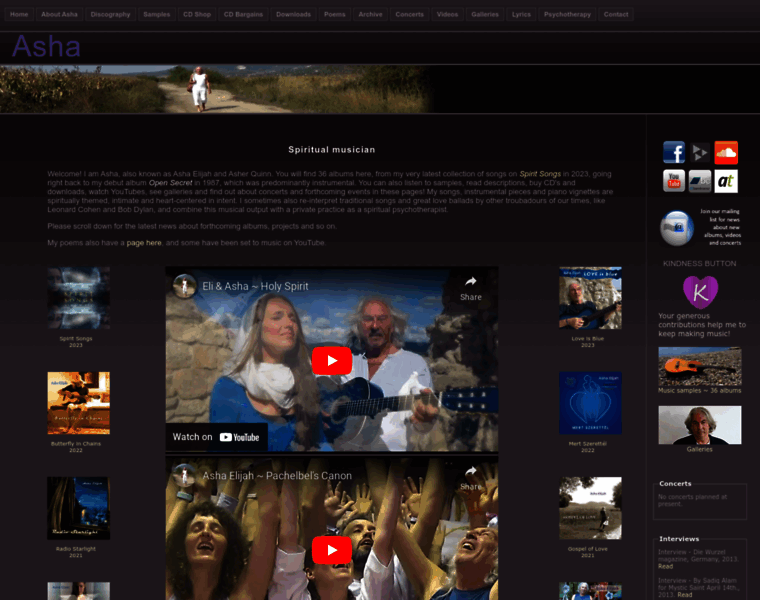Viewport: 760px width, 600px height.
Task: Click channel avatar on Holy Spirit video
Action: click(x=185, y=286)
